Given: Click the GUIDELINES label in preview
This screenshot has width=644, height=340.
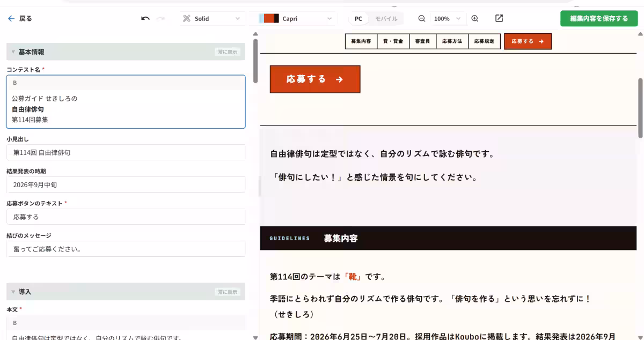Looking at the screenshot, I should tap(290, 239).
